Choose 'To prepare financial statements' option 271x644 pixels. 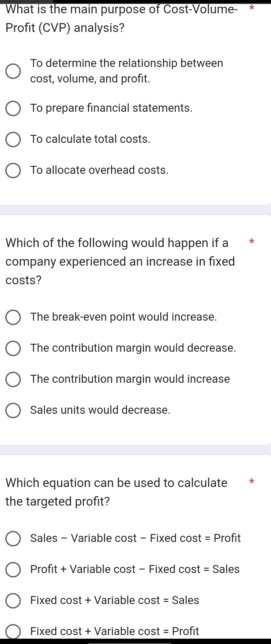[x=13, y=108]
